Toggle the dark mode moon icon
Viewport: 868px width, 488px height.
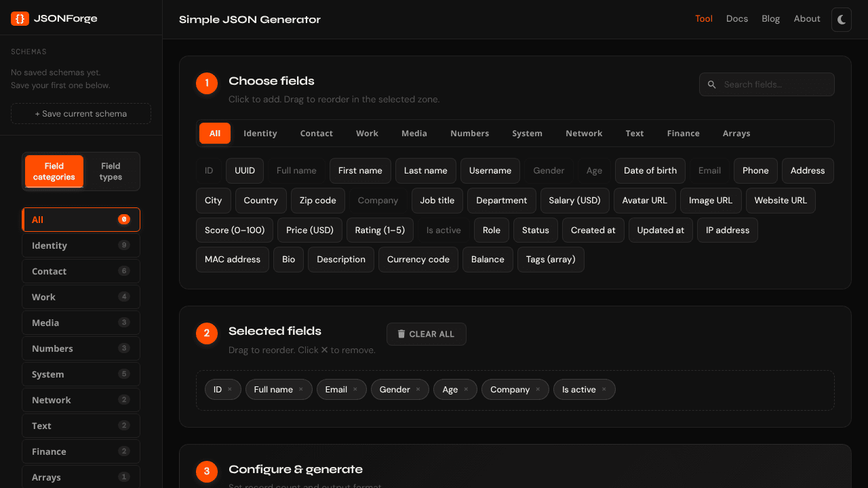pyautogui.click(x=842, y=20)
